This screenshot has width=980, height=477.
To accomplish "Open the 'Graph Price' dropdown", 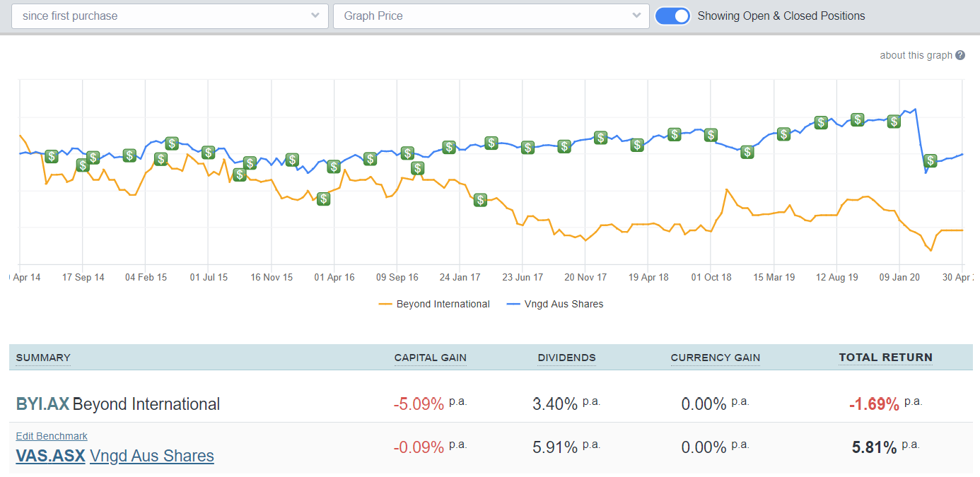I will click(491, 16).
